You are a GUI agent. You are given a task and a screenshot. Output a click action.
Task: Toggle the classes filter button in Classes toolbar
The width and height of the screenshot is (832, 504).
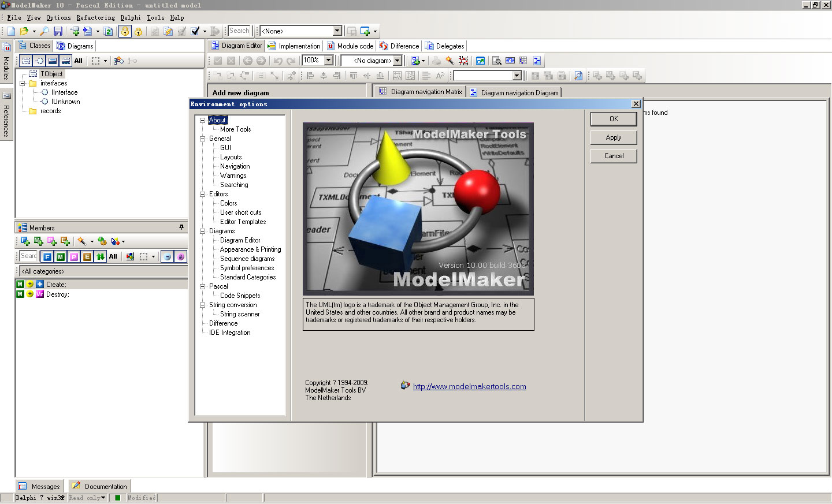pos(26,61)
